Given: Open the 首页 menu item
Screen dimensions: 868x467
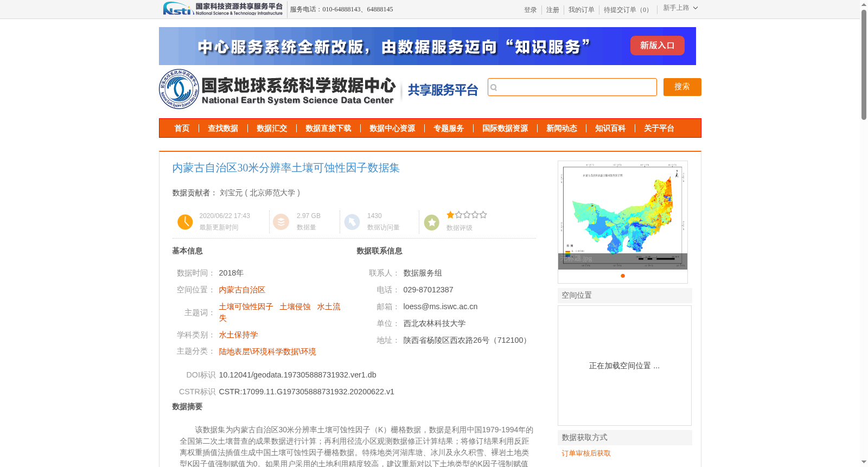Looking at the screenshot, I should click(182, 129).
